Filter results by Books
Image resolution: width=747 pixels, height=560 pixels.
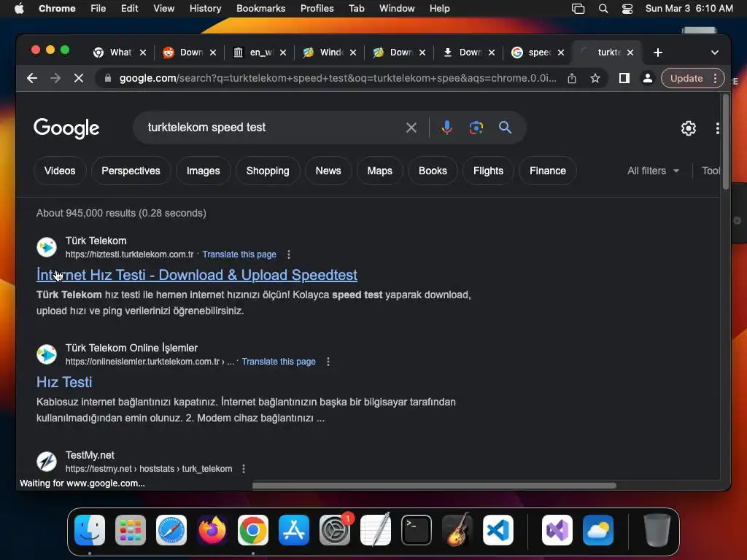tap(433, 171)
